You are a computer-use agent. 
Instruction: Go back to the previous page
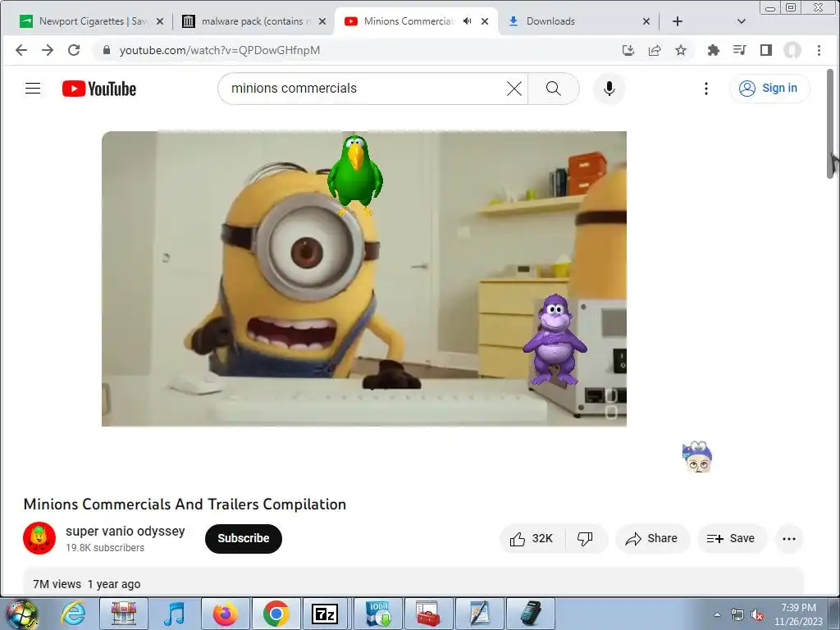21,50
